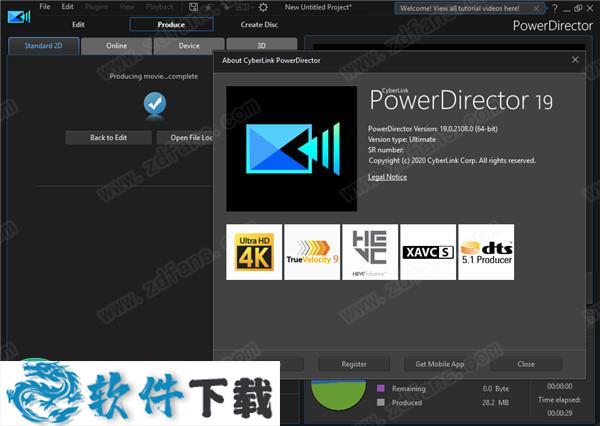This screenshot has height=426, width=600.
Task: Select the Produce module
Action: tap(171, 24)
